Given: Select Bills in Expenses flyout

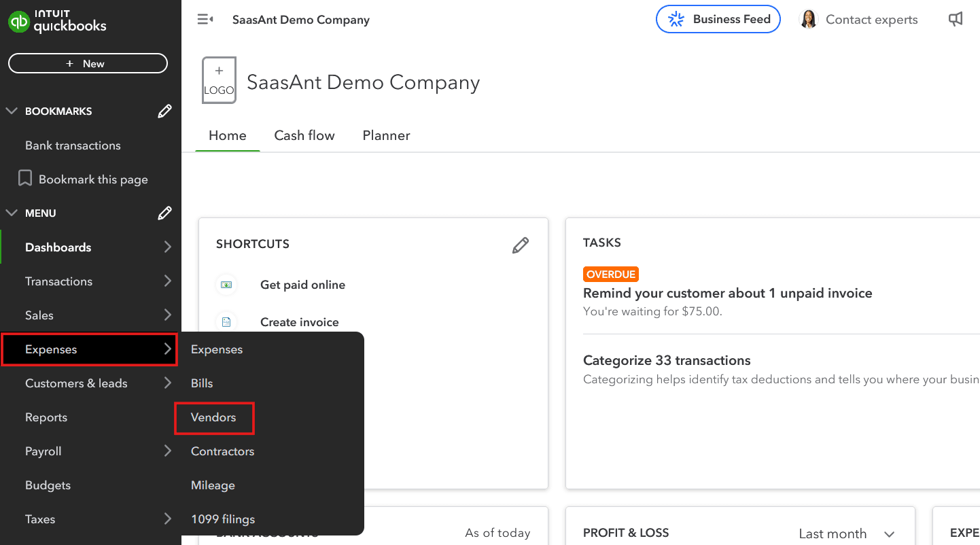Looking at the screenshot, I should click(x=202, y=383).
